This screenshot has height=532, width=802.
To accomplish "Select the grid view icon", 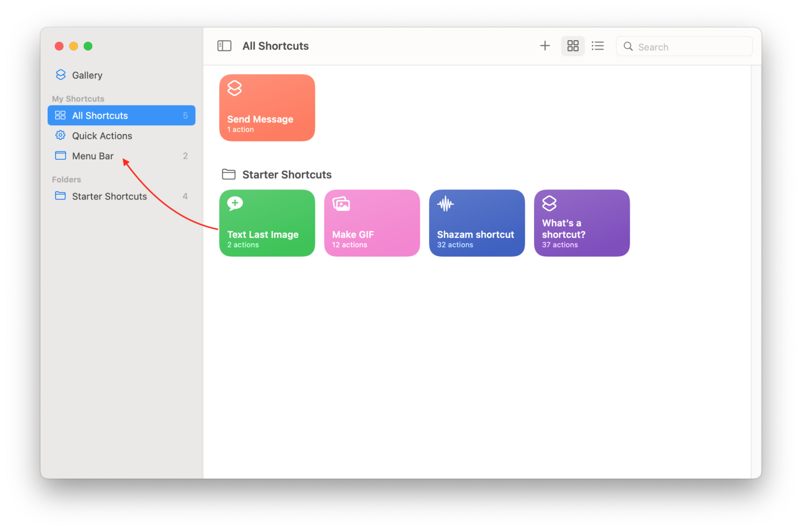I will 573,46.
